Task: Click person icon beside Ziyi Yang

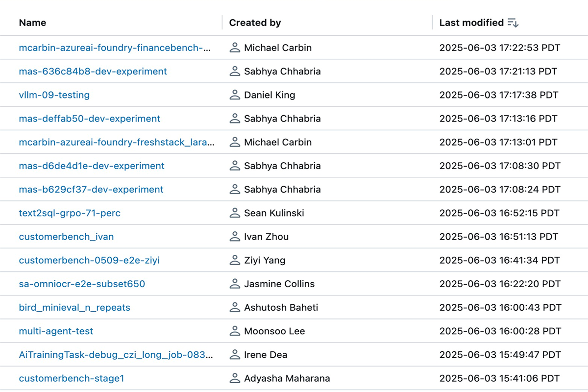Action: tap(235, 260)
